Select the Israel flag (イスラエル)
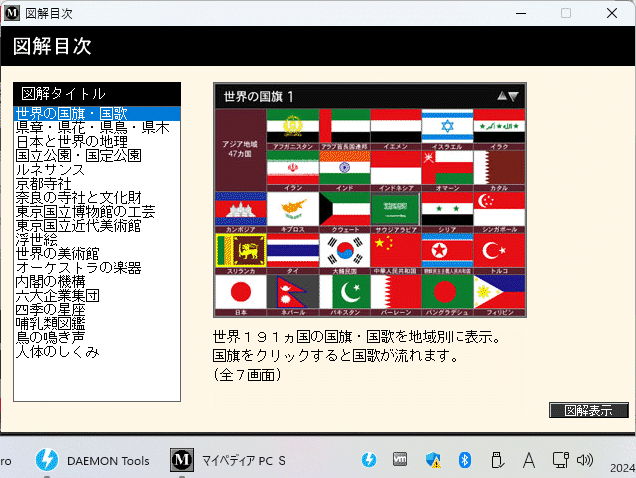Image resolution: width=636 pixels, height=478 pixels. coord(446,125)
